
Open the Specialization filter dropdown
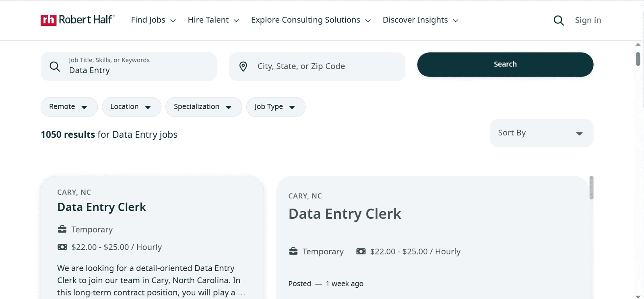point(204,107)
